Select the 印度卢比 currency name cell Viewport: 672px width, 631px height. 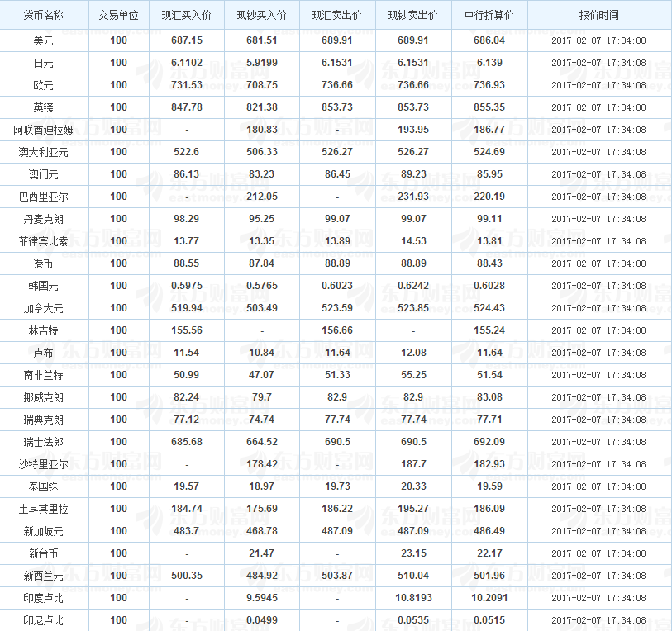pyautogui.click(x=44, y=598)
